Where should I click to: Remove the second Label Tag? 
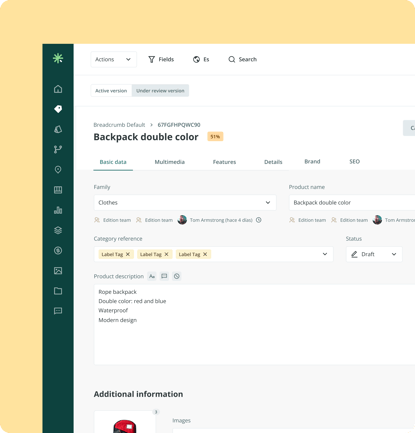point(166,254)
